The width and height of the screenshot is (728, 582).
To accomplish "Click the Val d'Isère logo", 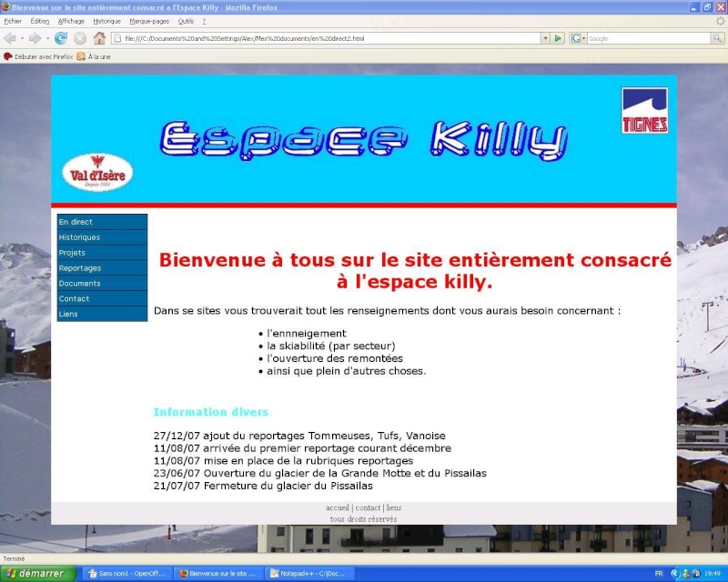I will tap(97, 172).
